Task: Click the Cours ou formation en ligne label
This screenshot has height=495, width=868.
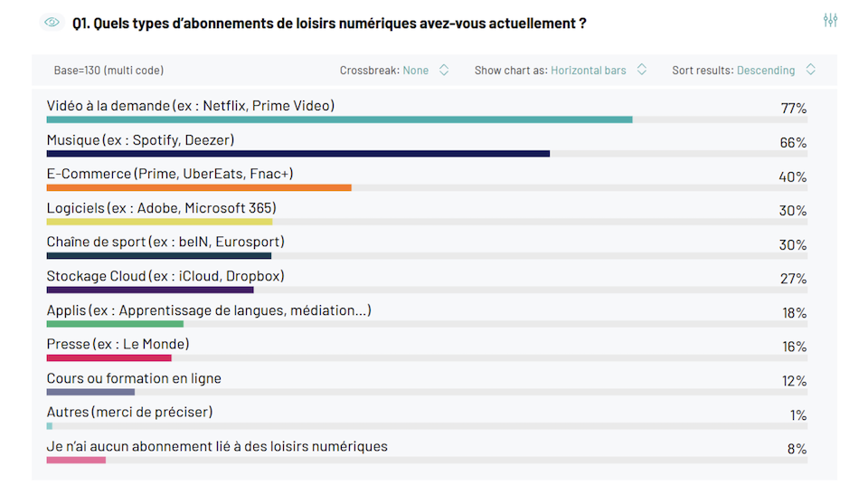Action: (134, 378)
